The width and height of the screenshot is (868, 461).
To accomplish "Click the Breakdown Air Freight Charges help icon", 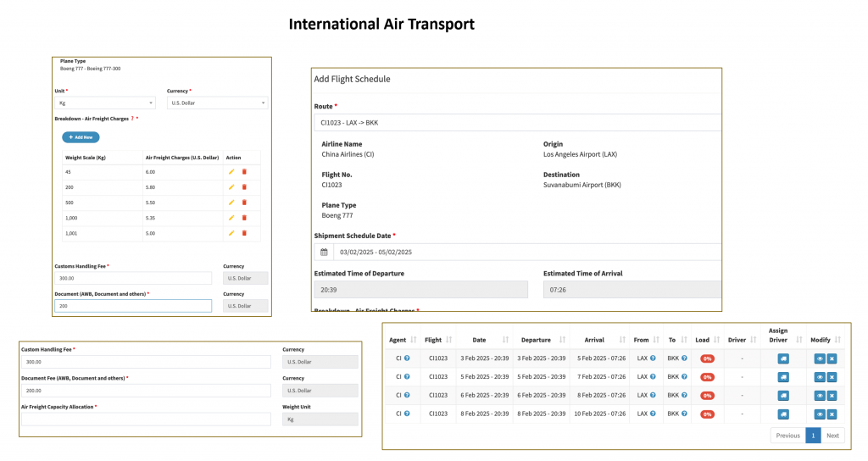I will [x=132, y=119].
